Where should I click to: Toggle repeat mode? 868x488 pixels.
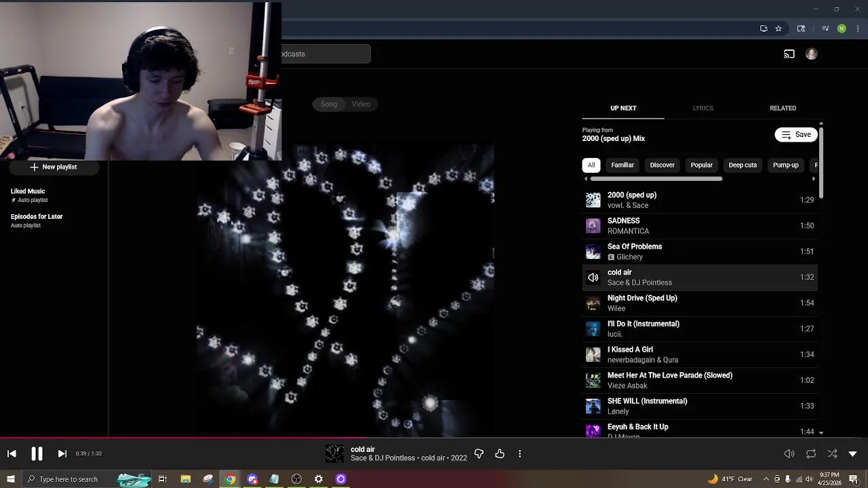point(811,453)
